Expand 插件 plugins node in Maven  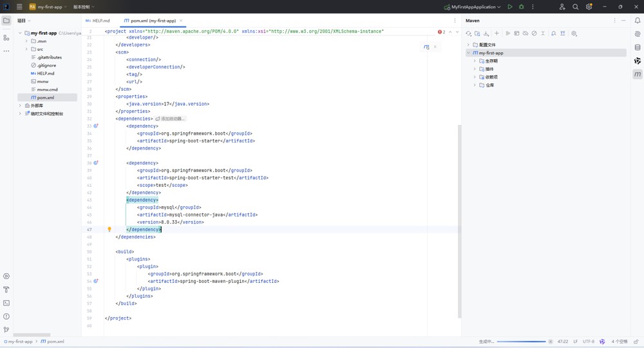(475, 69)
